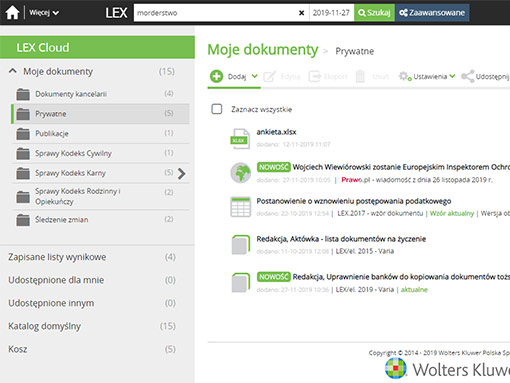This screenshot has height=383, width=510.
Task: Click NOWOŚĆ badge on Wiewiórowski item
Action: pos(274,167)
